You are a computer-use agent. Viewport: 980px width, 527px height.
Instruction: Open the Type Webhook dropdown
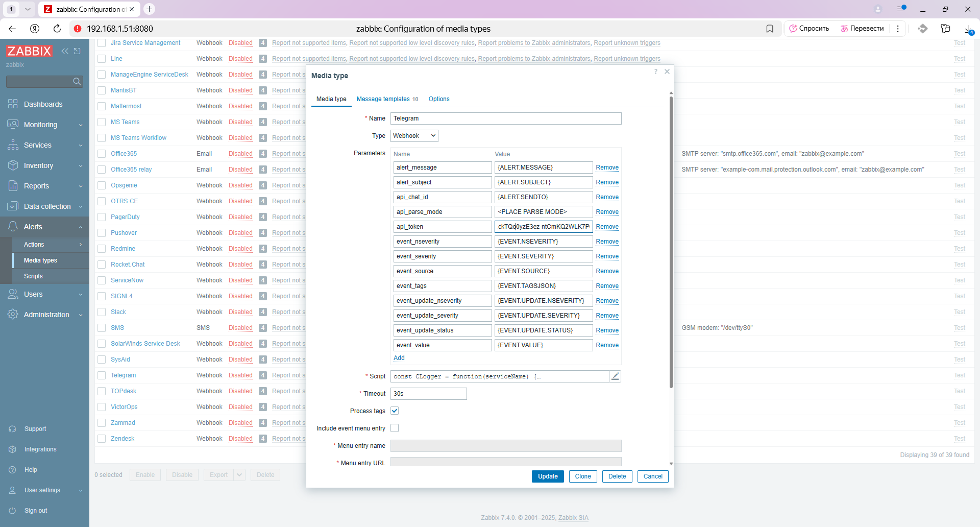pyautogui.click(x=414, y=136)
